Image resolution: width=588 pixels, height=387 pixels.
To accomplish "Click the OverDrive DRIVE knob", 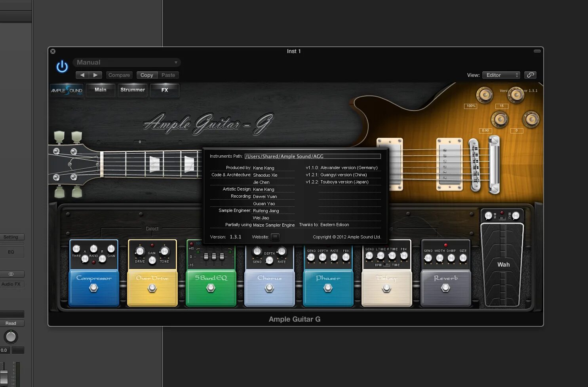I will [x=140, y=251].
